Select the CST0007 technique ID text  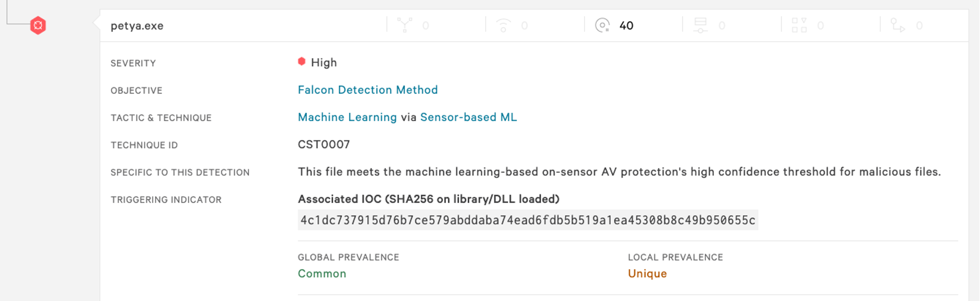pyautogui.click(x=324, y=145)
